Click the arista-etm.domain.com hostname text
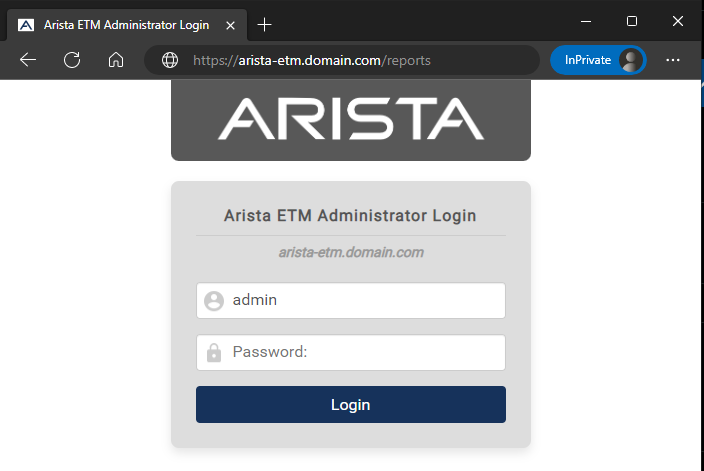 pos(351,252)
